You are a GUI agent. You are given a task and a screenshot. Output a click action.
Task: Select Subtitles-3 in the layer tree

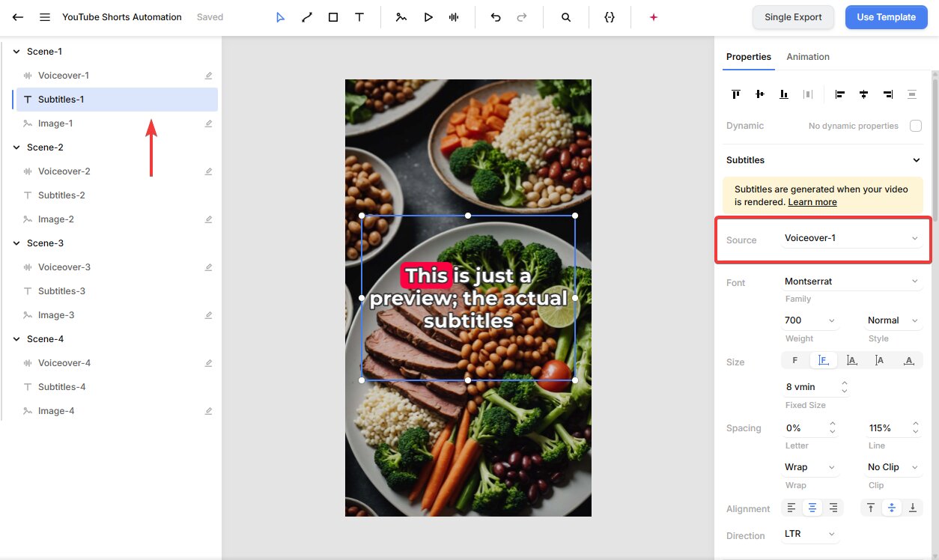(61, 291)
